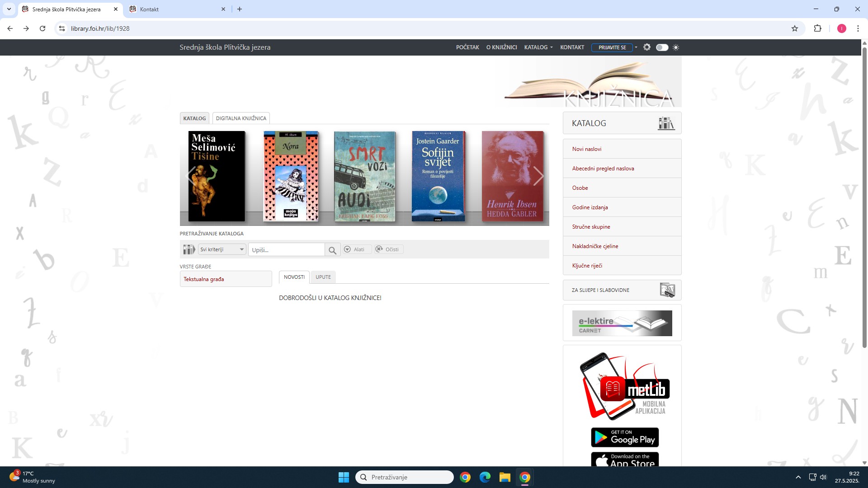Reload the page
Viewport: 868px width, 488px height.
pyautogui.click(x=42, y=28)
